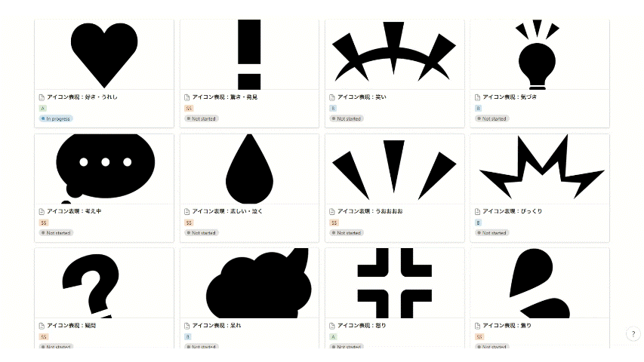
Task: Open the light bulb icon card
Action: (540, 54)
